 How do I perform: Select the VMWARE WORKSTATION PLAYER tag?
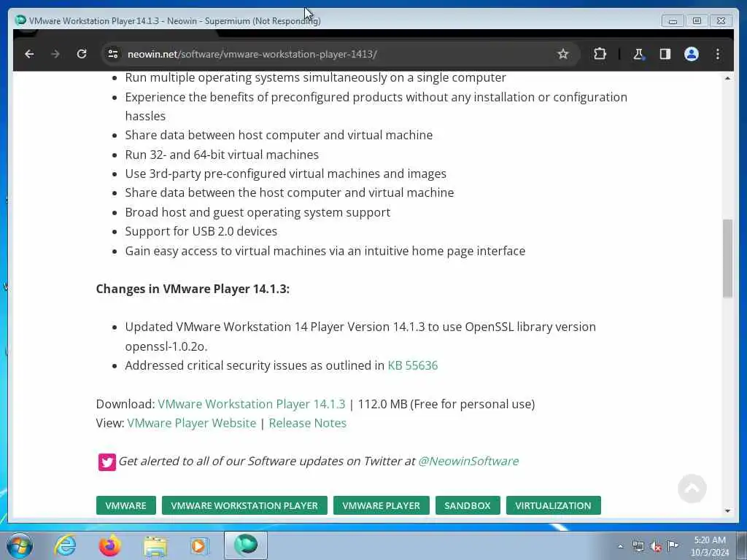244,505
